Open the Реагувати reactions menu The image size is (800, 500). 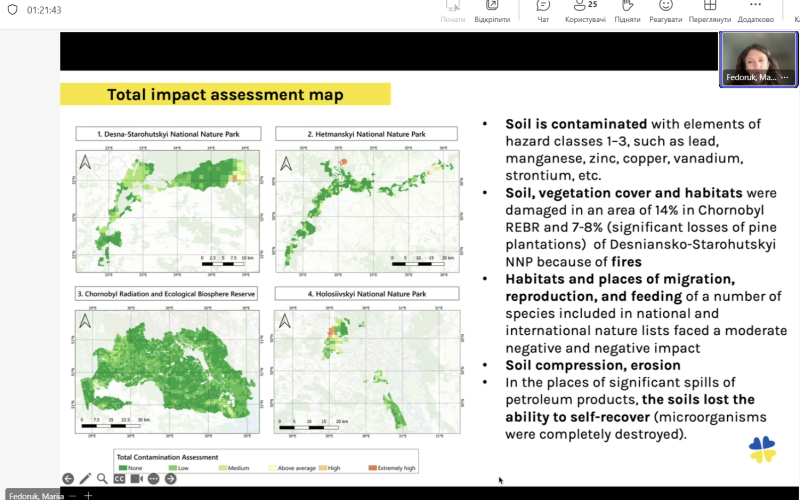(665, 11)
